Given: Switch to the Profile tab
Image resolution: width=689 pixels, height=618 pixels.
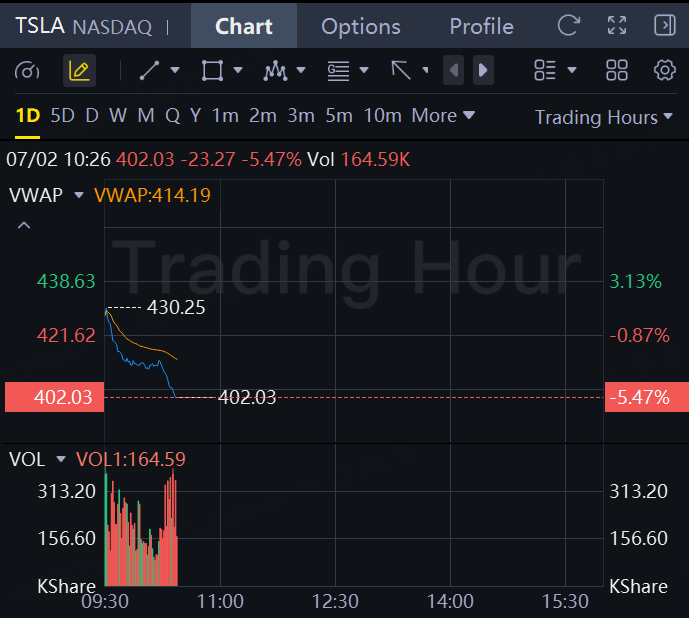Looking at the screenshot, I should click(482, 26).
